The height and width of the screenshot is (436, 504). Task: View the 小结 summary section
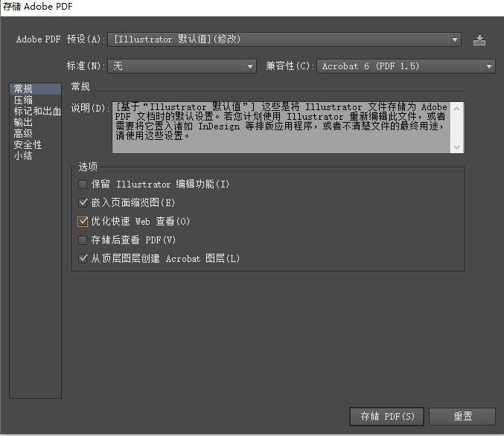click(x=23, y=156)
